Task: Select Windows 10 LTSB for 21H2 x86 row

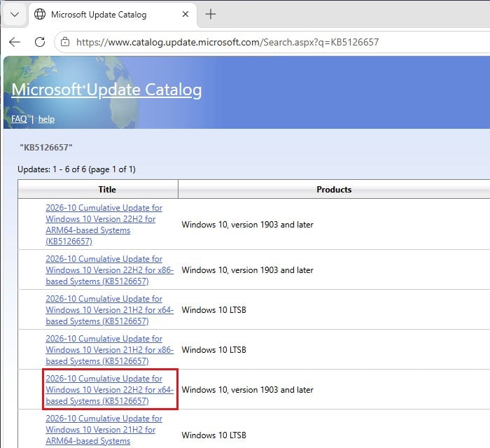Action: coord(213,349)
